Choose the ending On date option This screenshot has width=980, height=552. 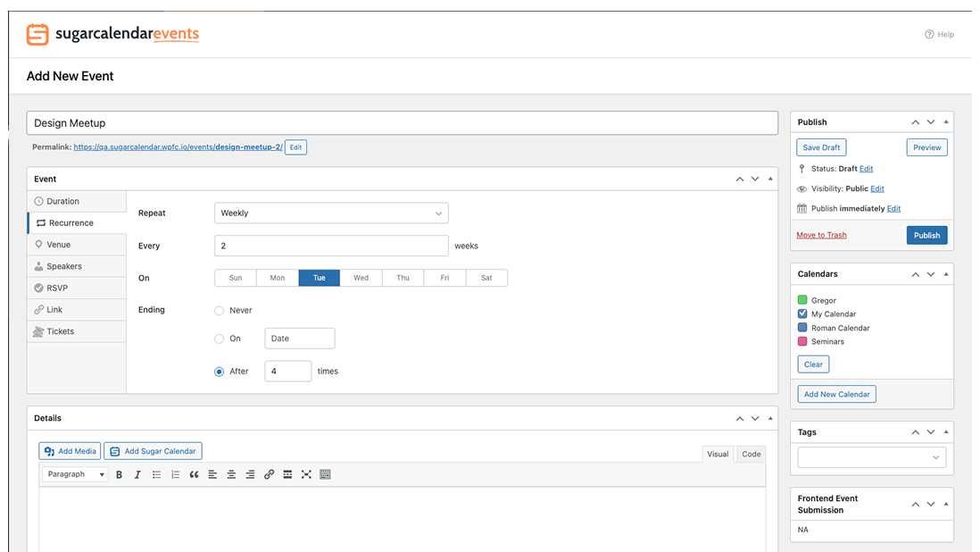click(x=220, y=339)
